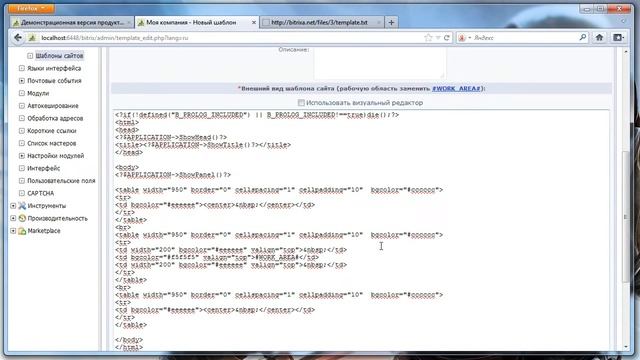Click the favicon on the Демонстрационная версия tab

pos(16,22)
